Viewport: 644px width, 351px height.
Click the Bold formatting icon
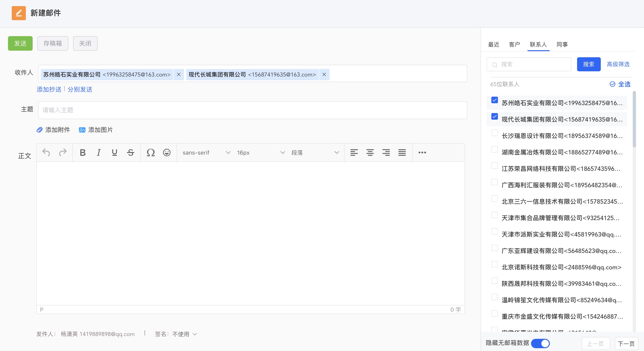point(83,153)
